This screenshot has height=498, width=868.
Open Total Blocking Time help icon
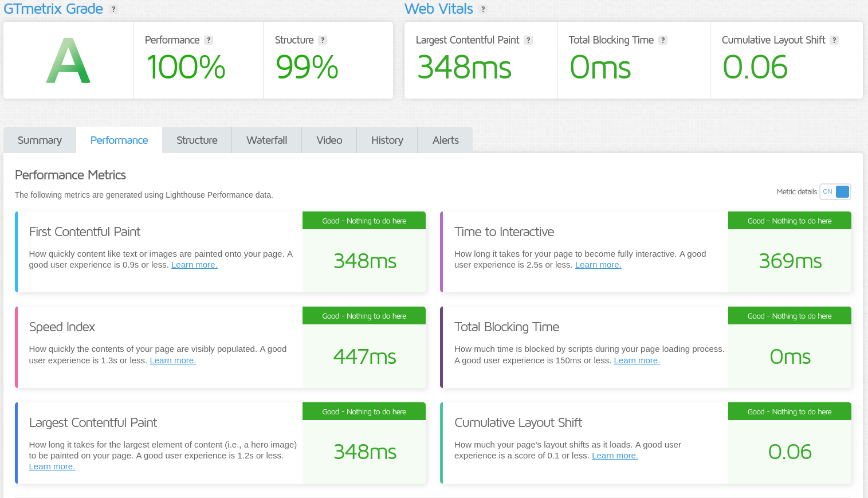click(x=663, y=40)
